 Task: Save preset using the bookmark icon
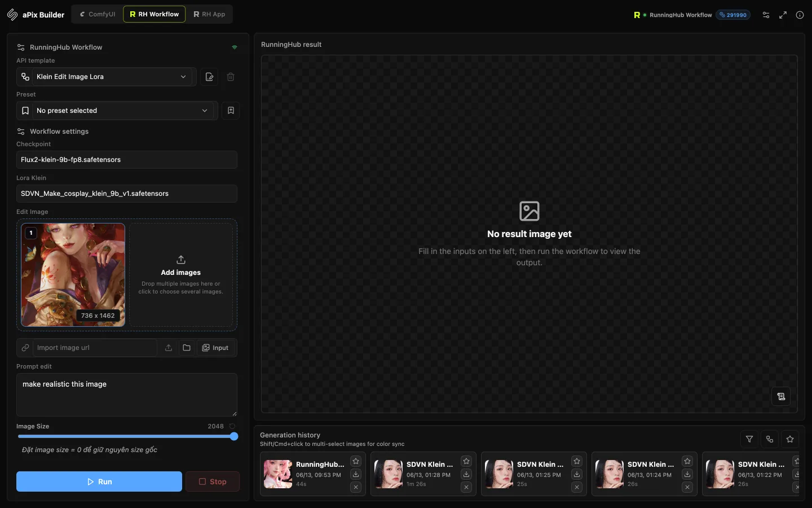coord(231,111)
